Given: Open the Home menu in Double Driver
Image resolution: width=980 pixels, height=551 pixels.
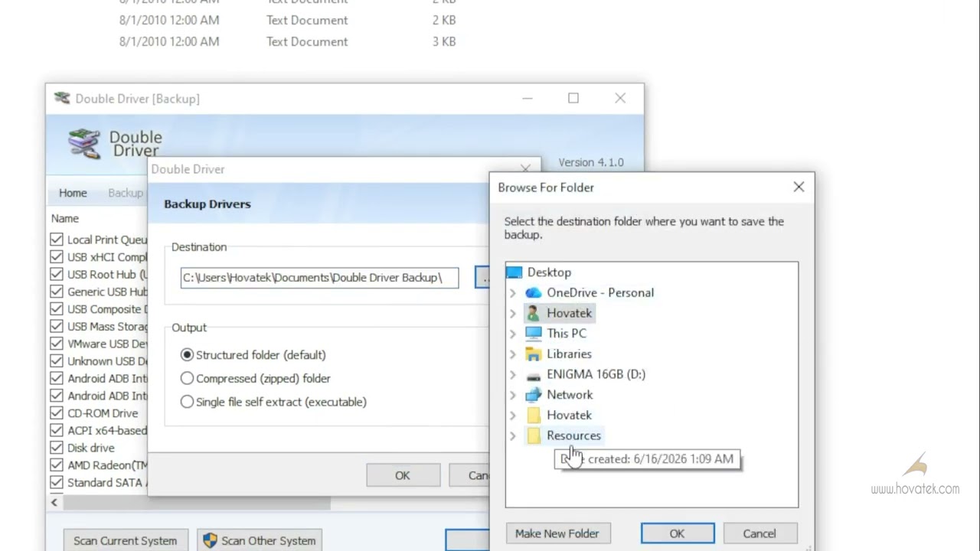Looking at the screenshot, I should coord(73,193).
